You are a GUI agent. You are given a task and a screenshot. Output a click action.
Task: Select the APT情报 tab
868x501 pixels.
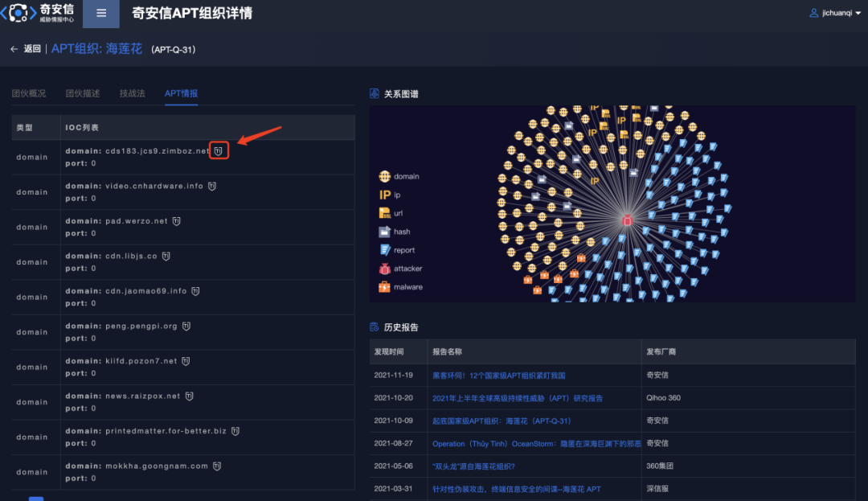(x=181, y=93)
